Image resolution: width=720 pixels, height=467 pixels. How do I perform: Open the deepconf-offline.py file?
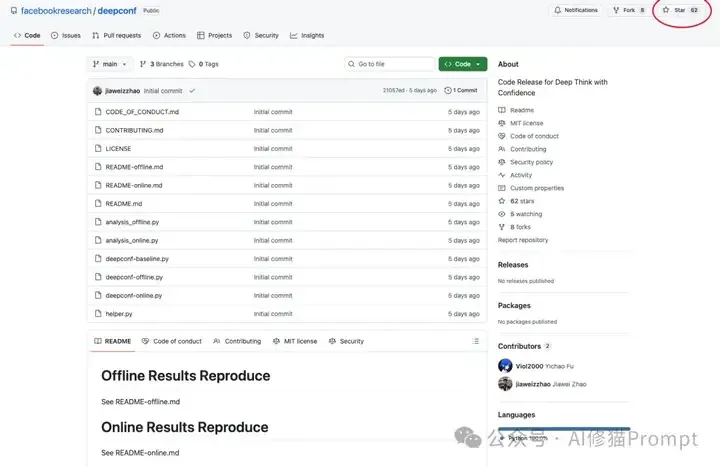tap(135, 277)
